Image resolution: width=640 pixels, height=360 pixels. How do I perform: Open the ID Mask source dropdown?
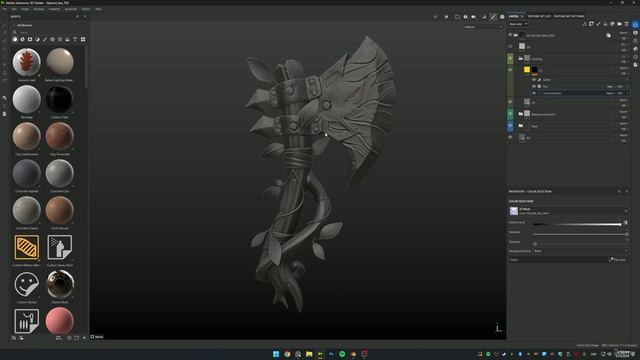pyautogui.click(x=568, y=211)
